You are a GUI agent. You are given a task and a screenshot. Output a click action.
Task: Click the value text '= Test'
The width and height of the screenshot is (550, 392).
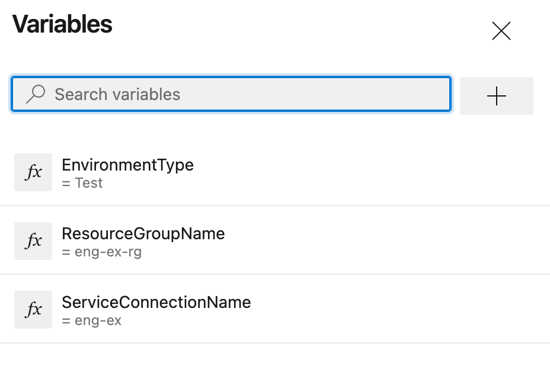pyautogui.click(x=82, y=183)
